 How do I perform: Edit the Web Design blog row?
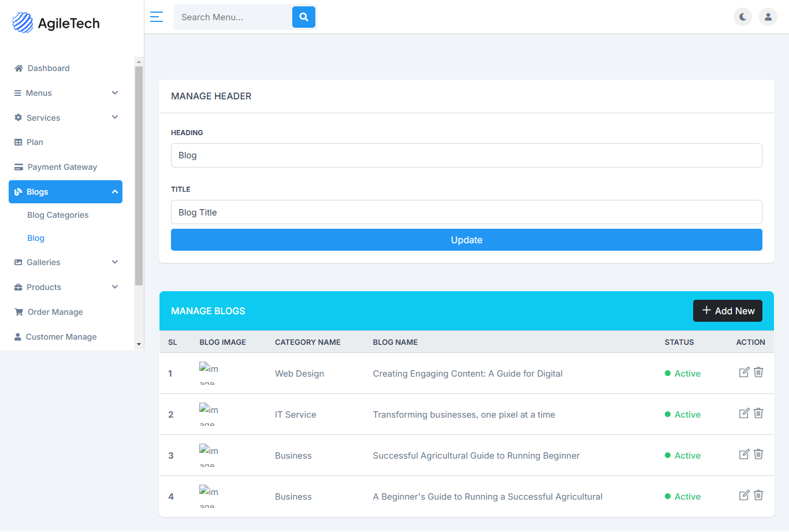(x=745, y=372)
